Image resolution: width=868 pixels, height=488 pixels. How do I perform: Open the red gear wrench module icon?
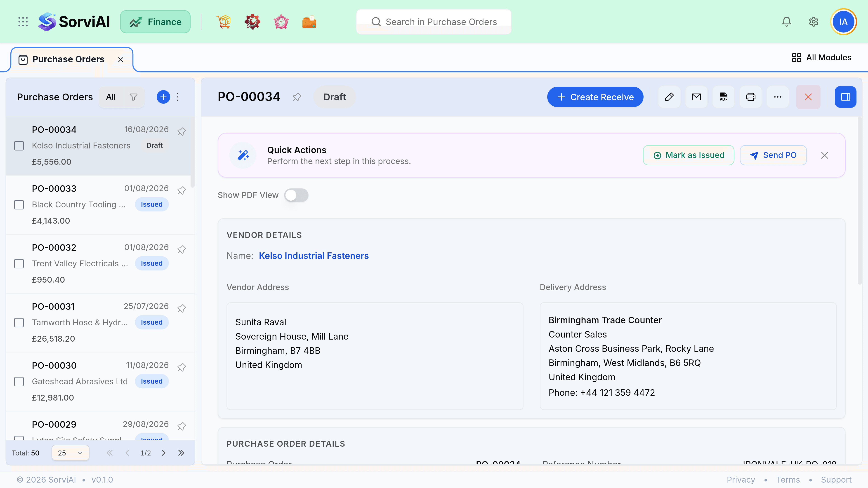252,22
